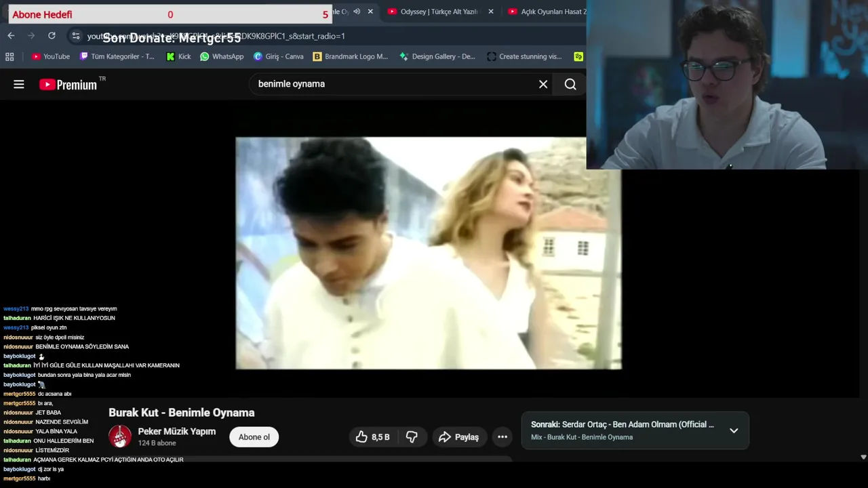
Task: Open the WhatsApp bookmark
Action: [x=222, y=57]
